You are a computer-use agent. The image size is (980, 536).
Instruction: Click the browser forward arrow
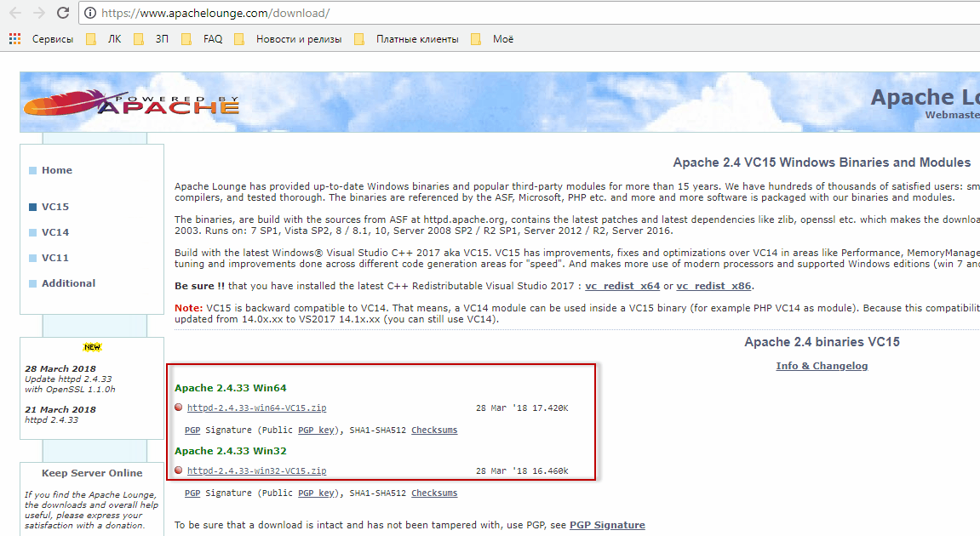coord(39,13)
